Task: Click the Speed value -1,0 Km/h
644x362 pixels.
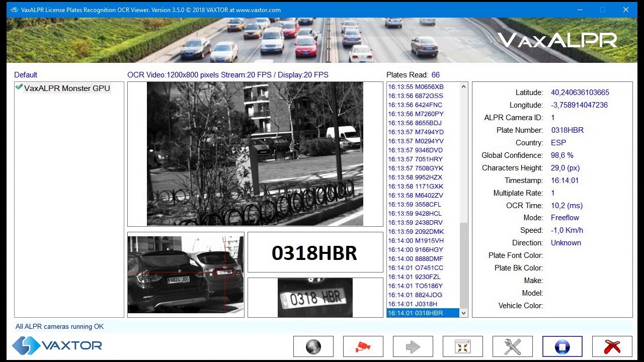Action: (567, 230)
